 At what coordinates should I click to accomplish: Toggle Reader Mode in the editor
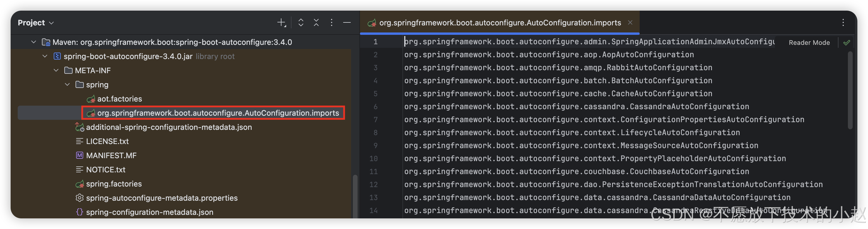coord(809,42)
